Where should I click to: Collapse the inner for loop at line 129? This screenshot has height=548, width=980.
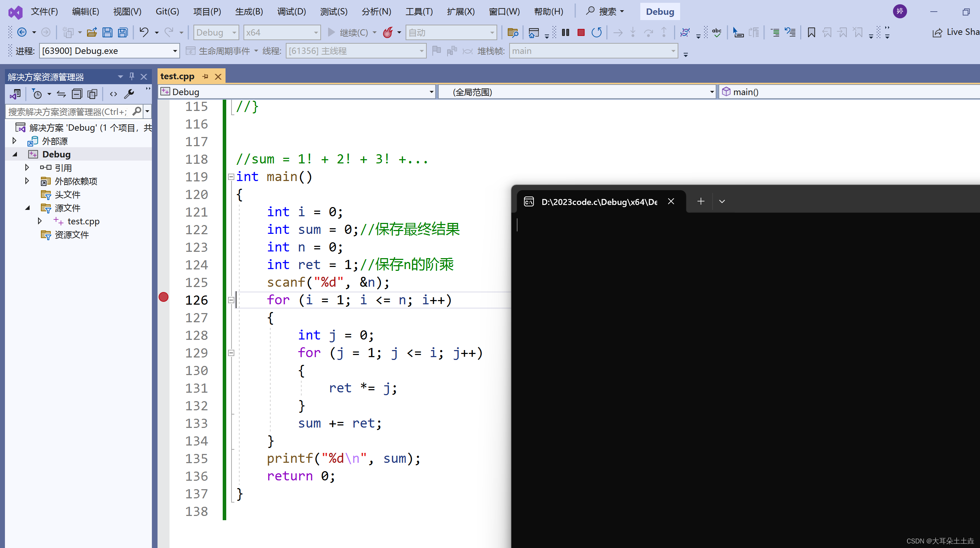click(231, 353)
